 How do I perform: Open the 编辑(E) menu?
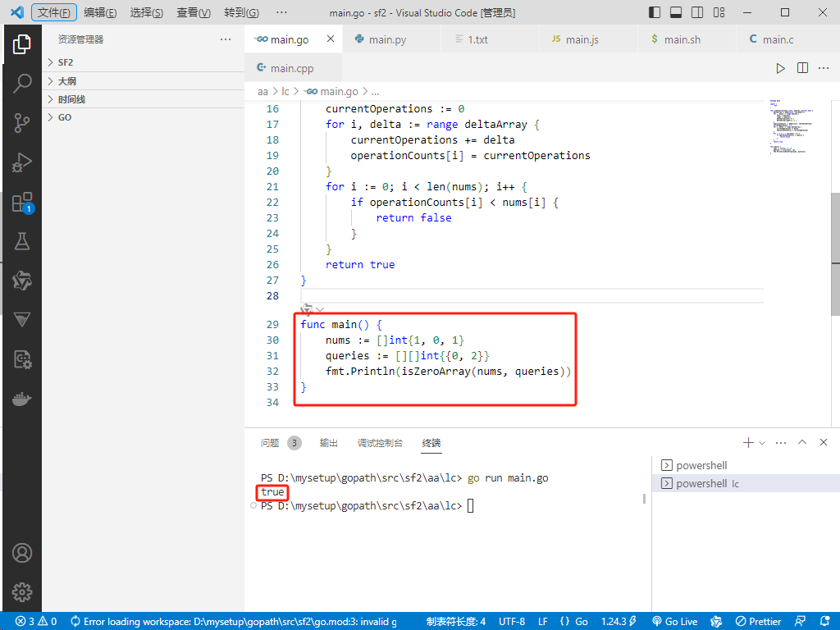point(100,12)
